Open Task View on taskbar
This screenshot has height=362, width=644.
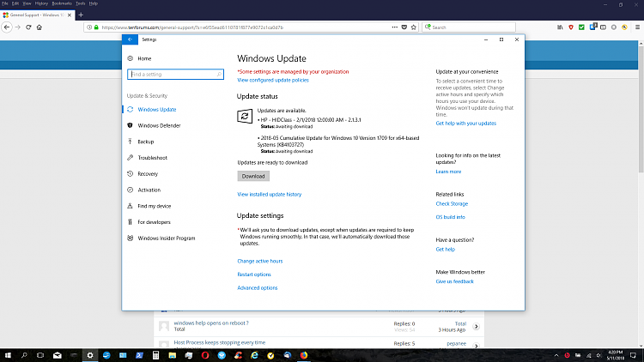tap(40, 355)
